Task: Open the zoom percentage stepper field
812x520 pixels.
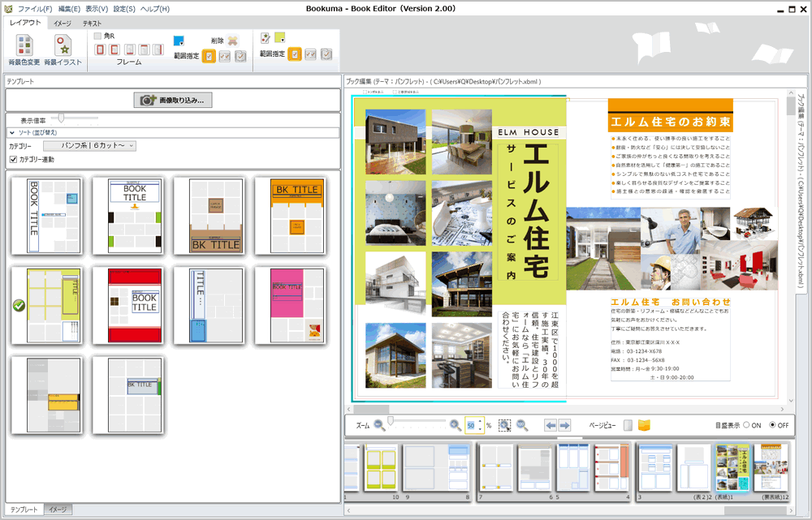Action: (x=473, y=424)
